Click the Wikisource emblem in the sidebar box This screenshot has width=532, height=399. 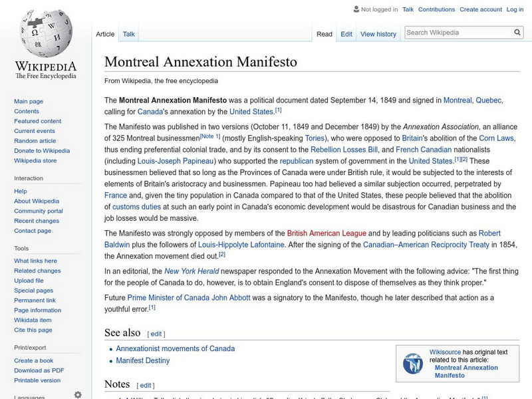[x=414, y=362]
